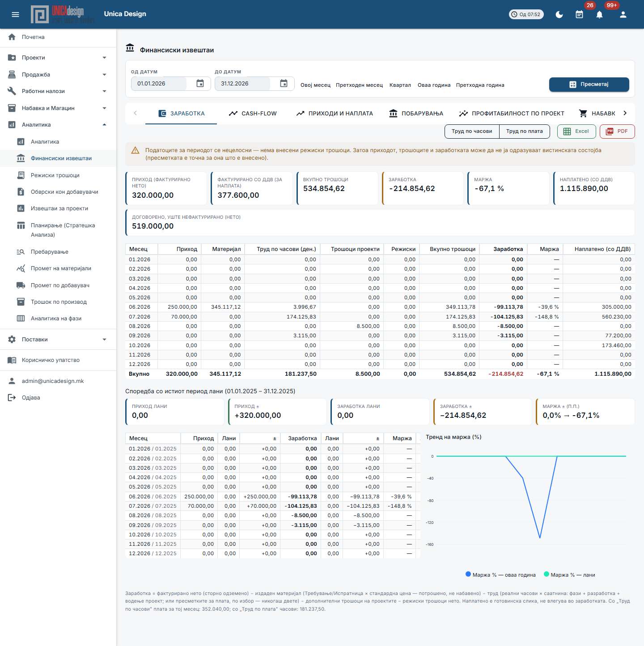644x646 pixels.
Task: Open Пребарување in sidebar
Action: coord(58,252)
